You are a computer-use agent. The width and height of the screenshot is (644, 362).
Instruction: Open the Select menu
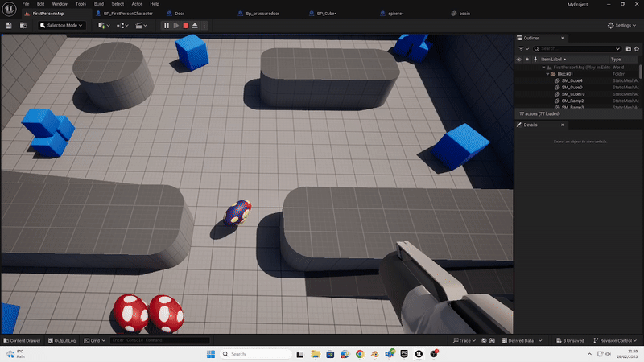tap(118, 4)
